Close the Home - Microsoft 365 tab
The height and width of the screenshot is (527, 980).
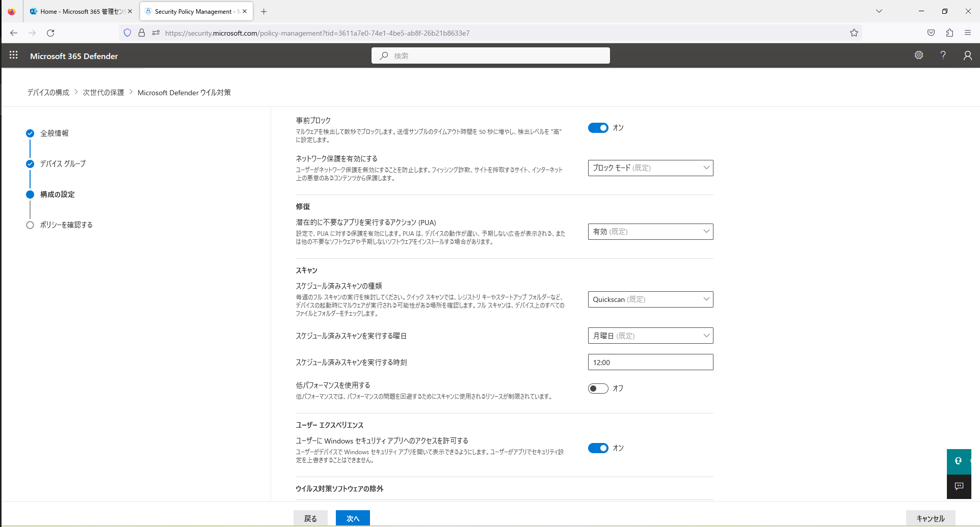[x=130, y=11]
